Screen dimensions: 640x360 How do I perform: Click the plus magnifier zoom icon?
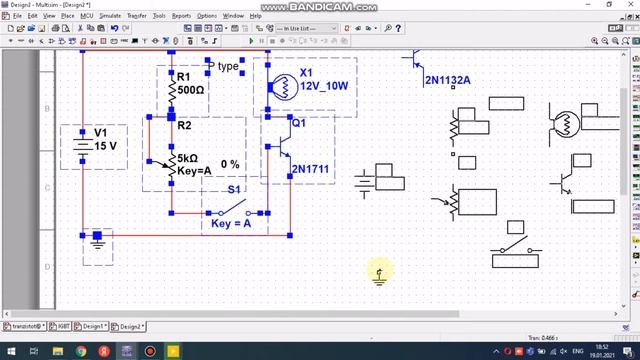(595, 41)
